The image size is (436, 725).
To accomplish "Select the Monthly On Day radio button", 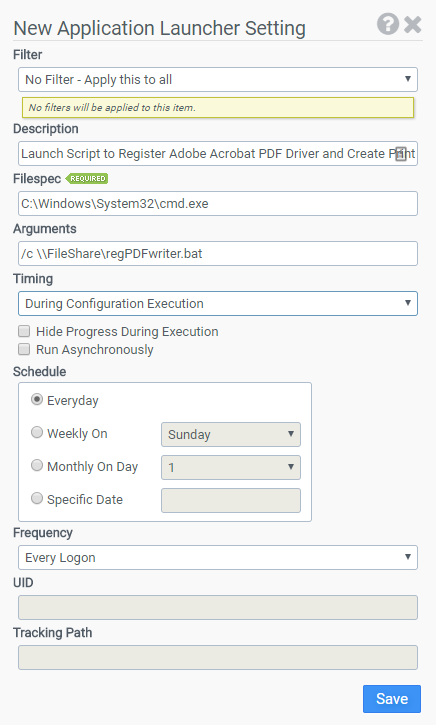I will [x=37, y=465].
